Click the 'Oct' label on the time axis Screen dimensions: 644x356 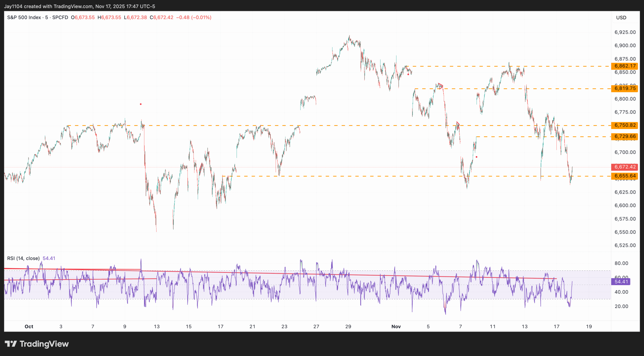pos(29,326)
